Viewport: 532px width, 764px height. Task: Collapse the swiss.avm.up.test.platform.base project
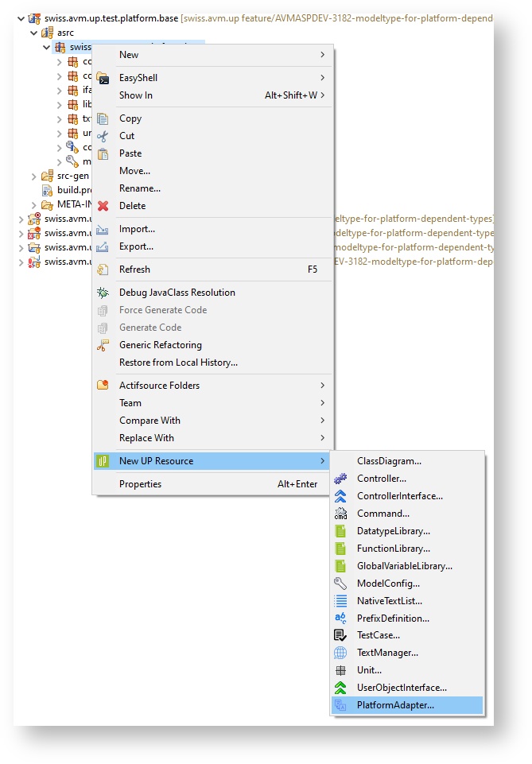pos(21,18)
